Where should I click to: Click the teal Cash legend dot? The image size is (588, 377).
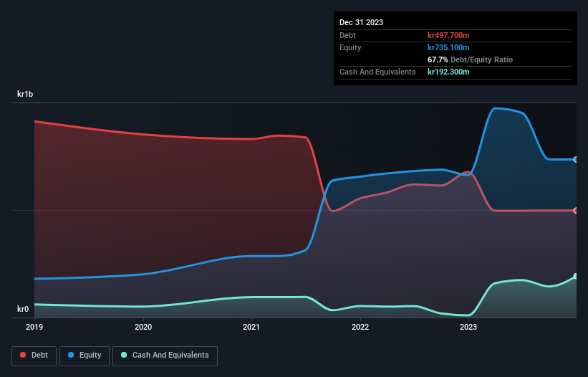click(x=124, y=355)
